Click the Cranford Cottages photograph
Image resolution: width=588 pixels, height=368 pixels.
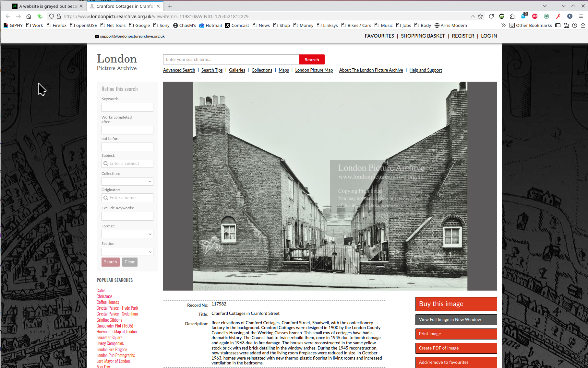pos(330,186)
